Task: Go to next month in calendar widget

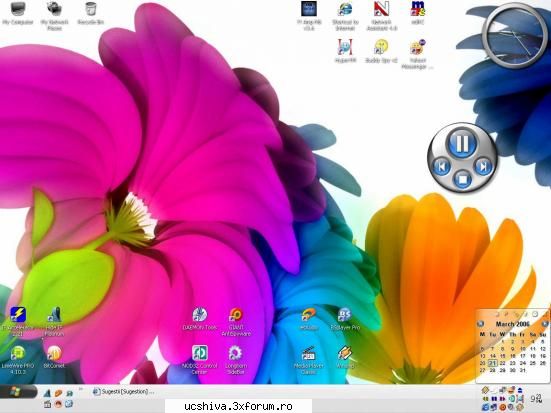Action: [544, 324]
